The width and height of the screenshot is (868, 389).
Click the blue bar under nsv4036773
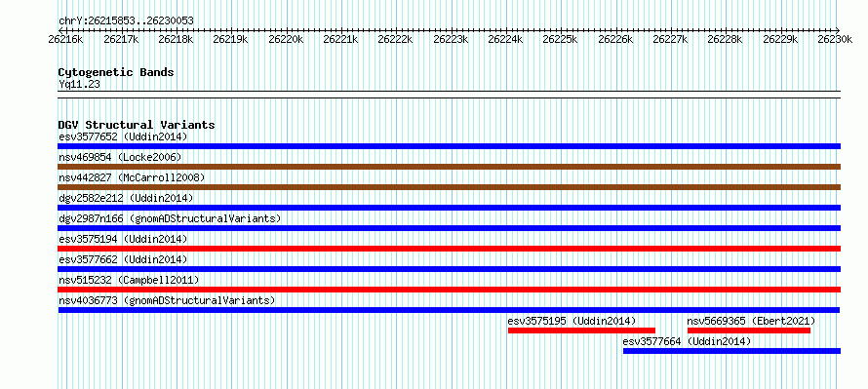pyautogui.click(x=449, y=310)
